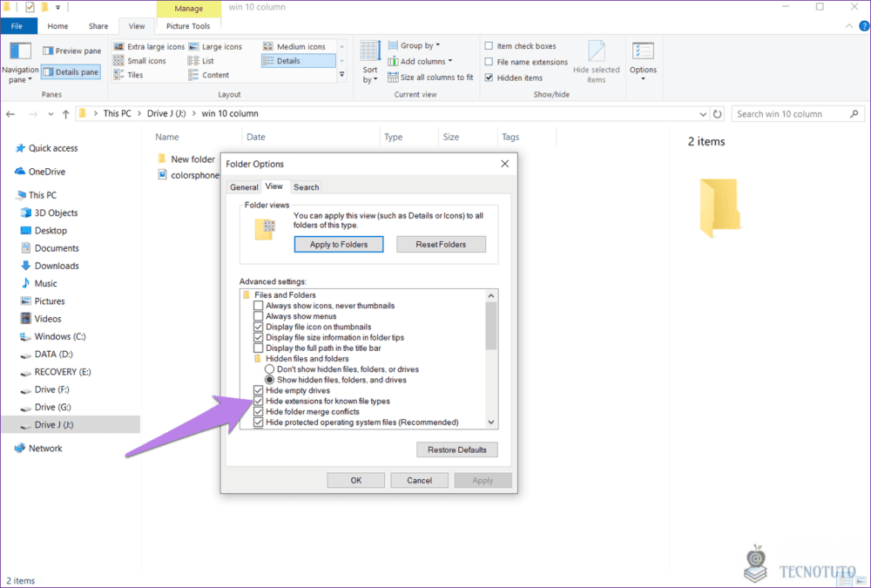Switch to General tab in Folder Options
Viewport: 871px width, 588px height.
coord(244,187)
